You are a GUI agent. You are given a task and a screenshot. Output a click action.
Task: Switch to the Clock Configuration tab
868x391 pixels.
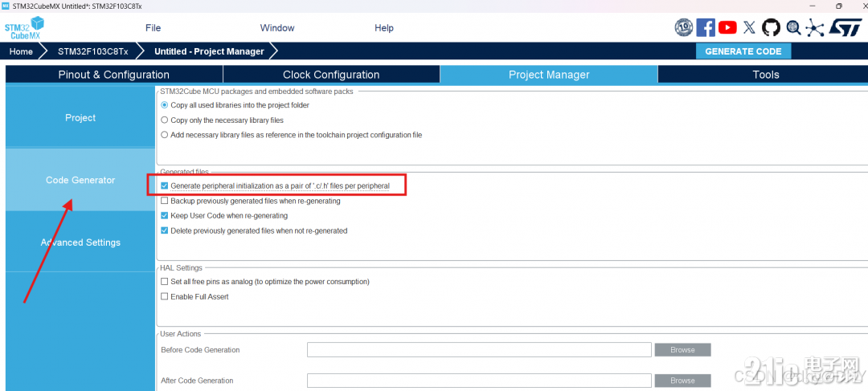[x=331, y=75]
